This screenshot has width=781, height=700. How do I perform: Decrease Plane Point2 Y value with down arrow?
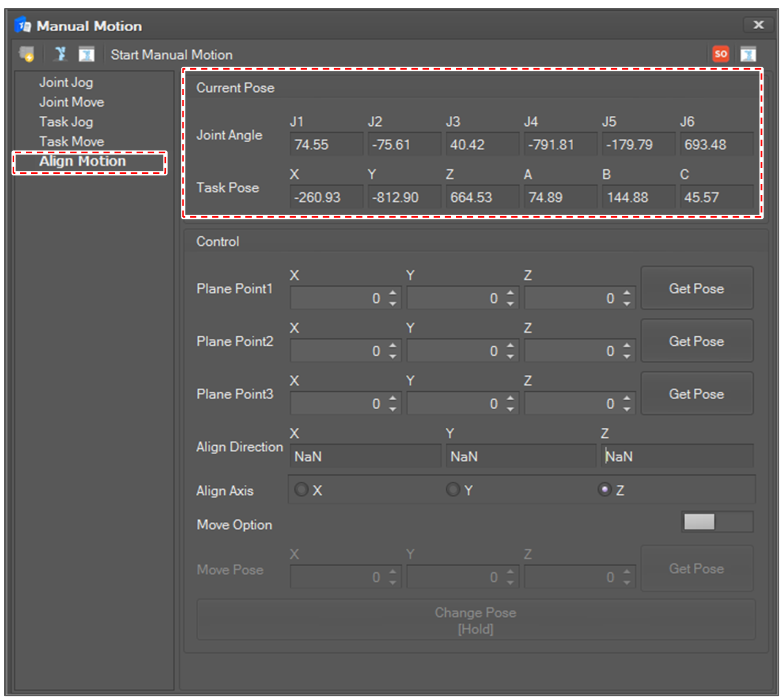(x=510, y=356)
